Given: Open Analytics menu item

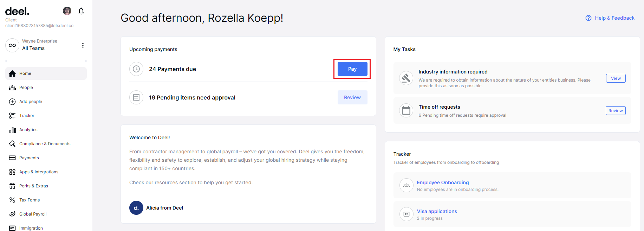Looking at the screenshot, I should (46, 130).
